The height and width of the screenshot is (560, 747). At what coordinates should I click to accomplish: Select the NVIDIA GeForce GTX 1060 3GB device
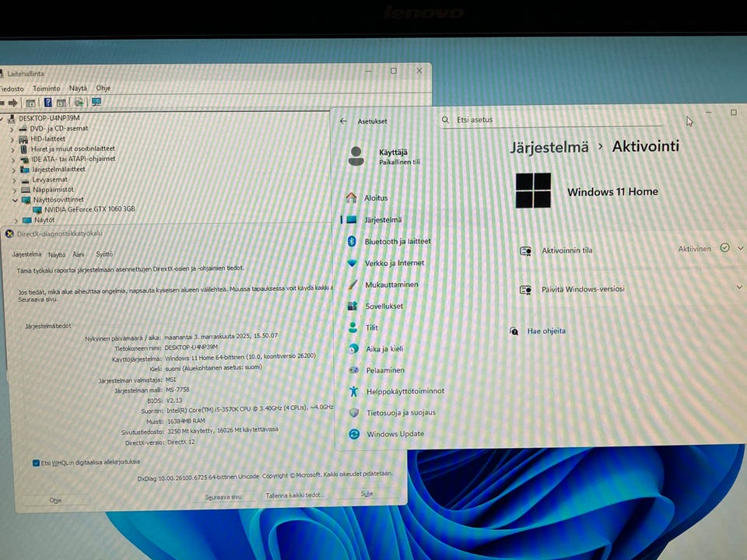coord(89,209)
